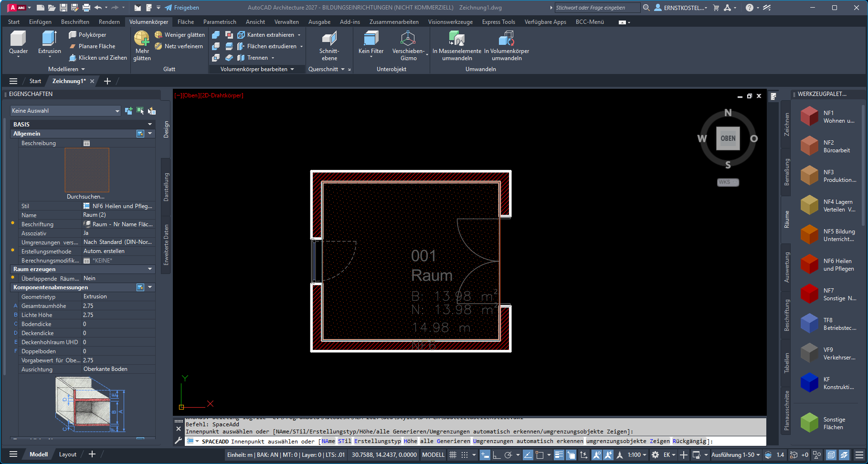The image size is (868, 464).
Task: Click the Freigeben share button
Action: (x=182, y=8)
